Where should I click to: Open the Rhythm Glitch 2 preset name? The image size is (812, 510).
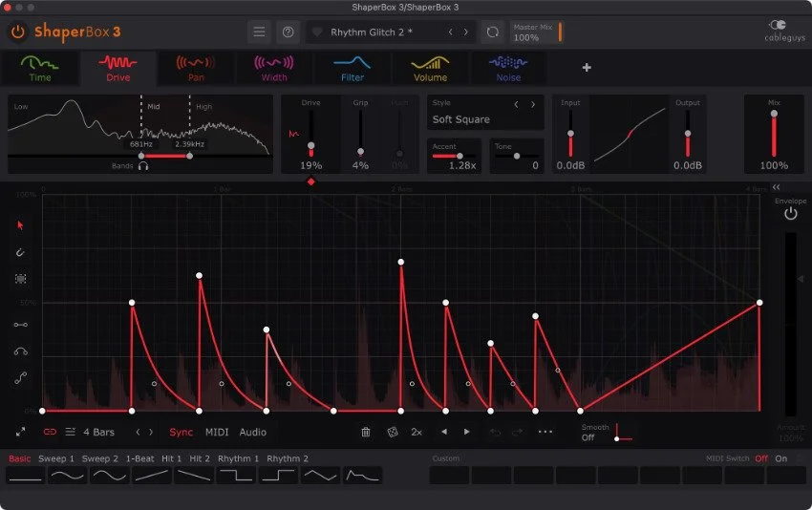[372, 32]
